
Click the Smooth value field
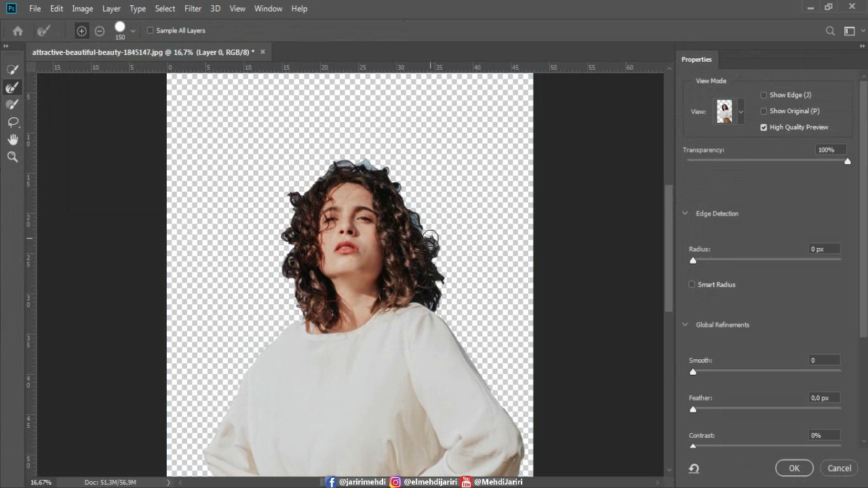[x=824, y=361]
